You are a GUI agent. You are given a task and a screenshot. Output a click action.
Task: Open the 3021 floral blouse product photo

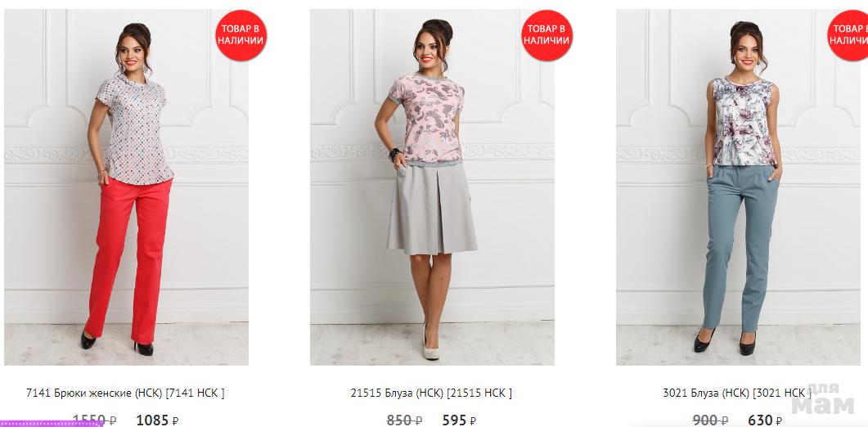[x=739, y=187]
